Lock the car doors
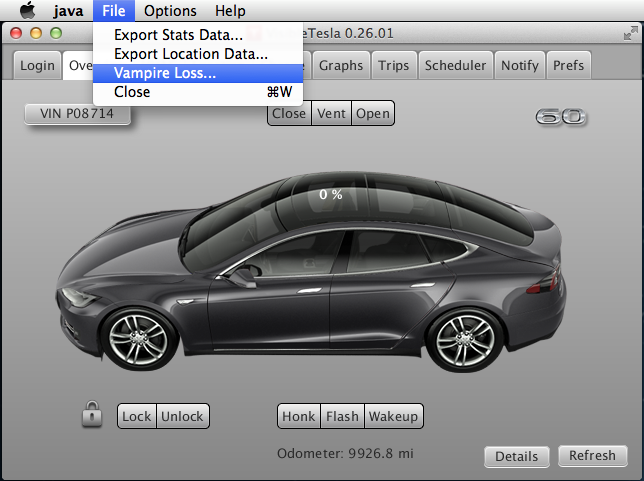Screen dimensions: 644x481 137,416
